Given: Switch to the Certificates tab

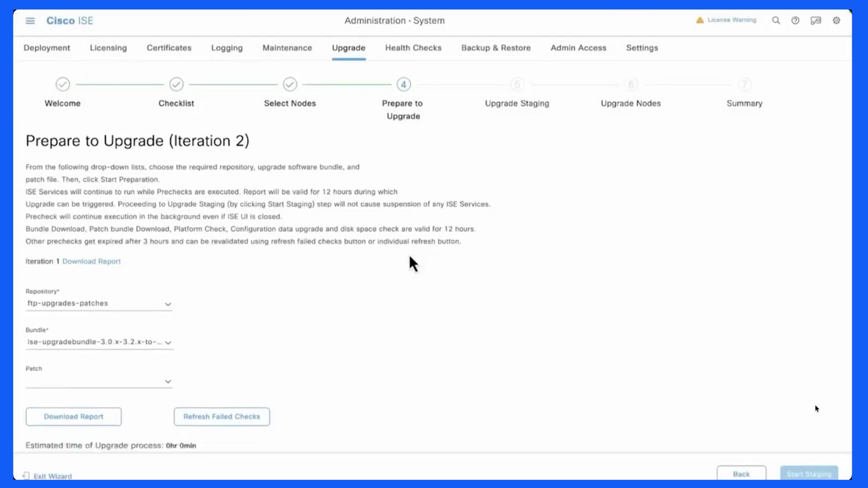Looking at the screenshot, I should pyautogui.click(x=169, y=48).
